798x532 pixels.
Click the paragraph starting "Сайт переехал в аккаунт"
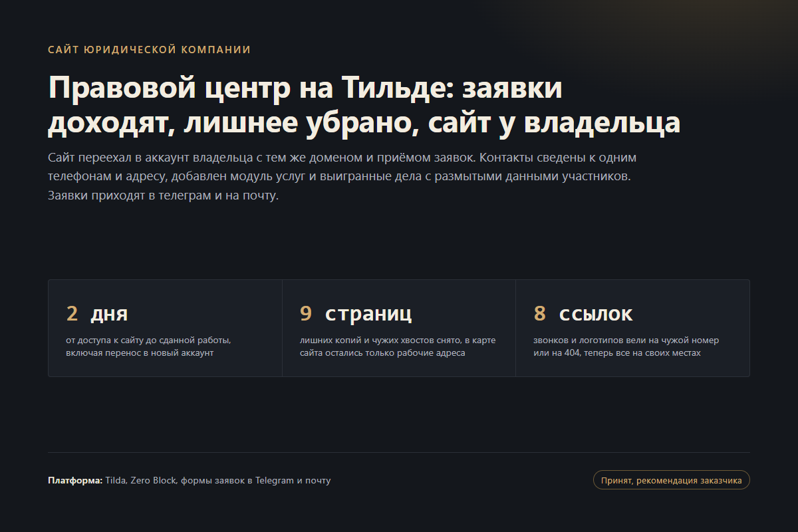click(x=343, y=178)
